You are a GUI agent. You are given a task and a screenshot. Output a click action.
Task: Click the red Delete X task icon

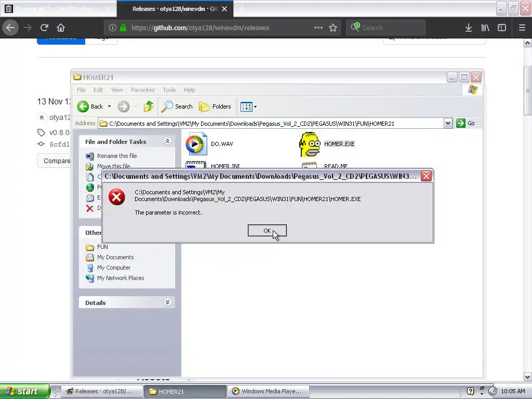(x=89, y=208)
